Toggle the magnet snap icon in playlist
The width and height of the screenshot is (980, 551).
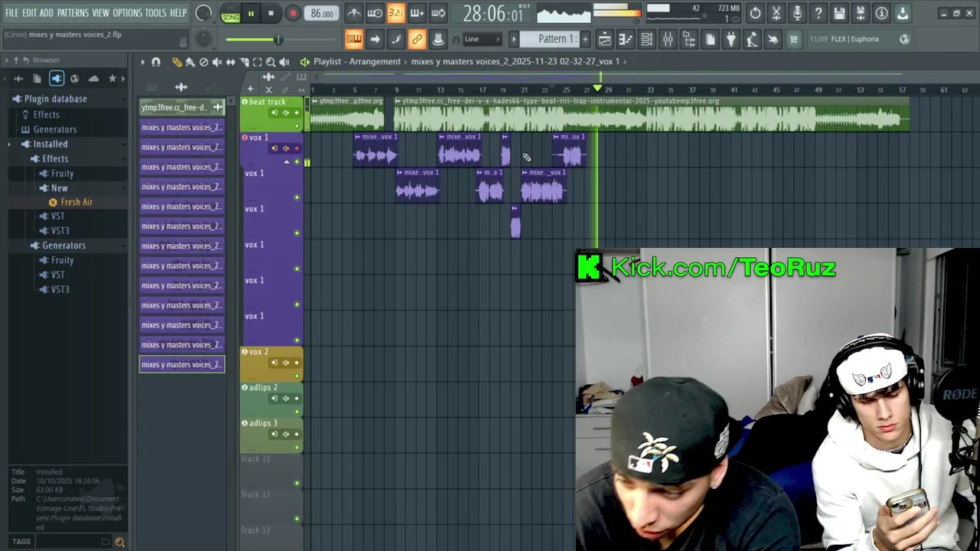(x=156, y=62)
